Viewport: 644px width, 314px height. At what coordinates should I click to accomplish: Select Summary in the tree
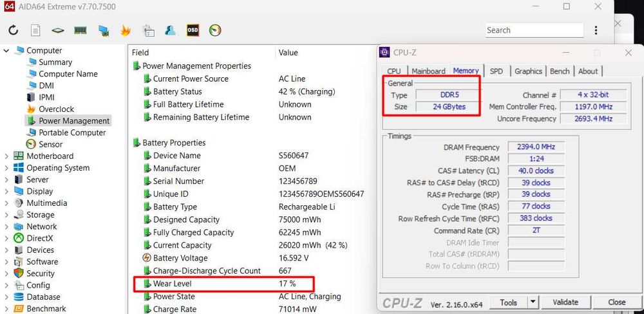tap(55, 62)
